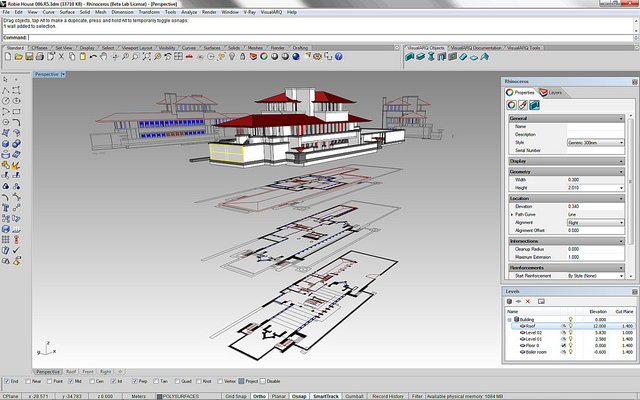Viewport: 640px width, 400px height.
Task: Switch to the Layers tab
Action: tap(551, 92)
